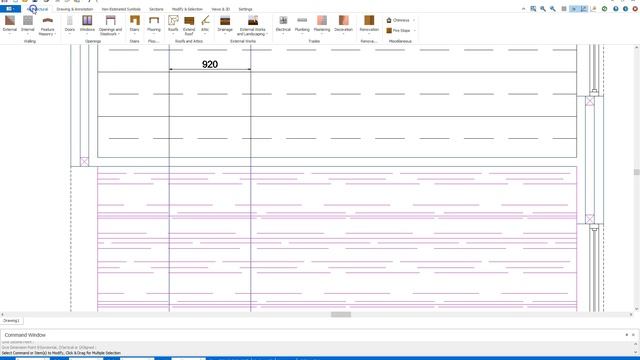Viewport: 640px width, 360px height.
Task: Select the Feature Masonry tool
Action: [47, 25]
